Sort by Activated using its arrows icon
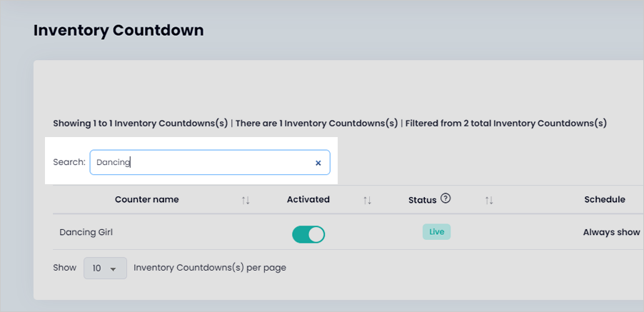644x312 pixels. (367, 201)
